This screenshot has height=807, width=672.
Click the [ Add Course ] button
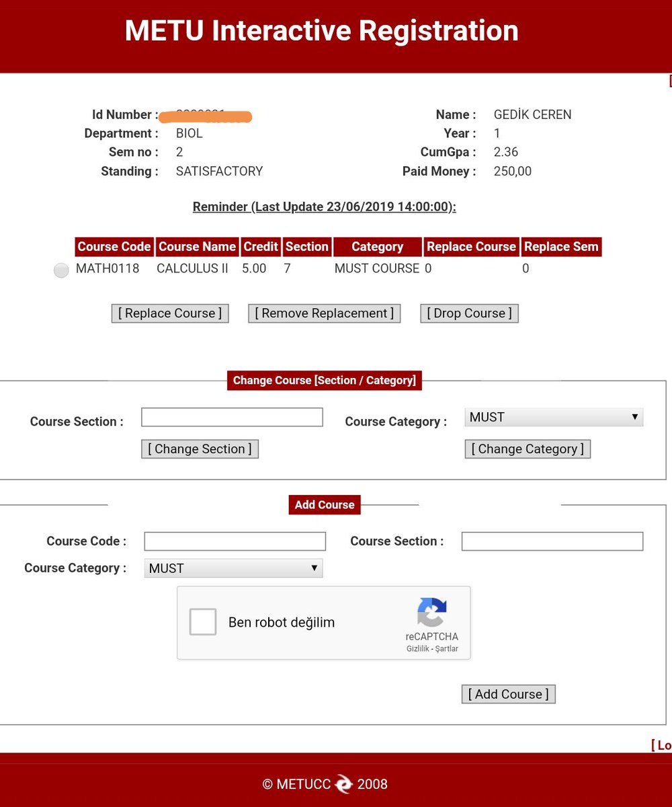pos(509,695)
